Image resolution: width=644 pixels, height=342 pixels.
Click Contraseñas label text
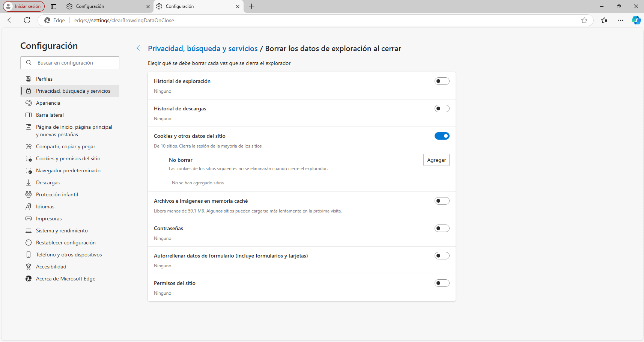click(x=169, y=228)
